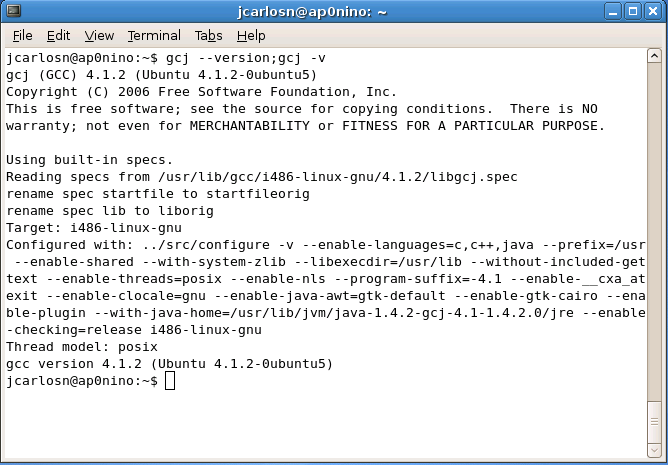Viewport: 668px width, 465px height.
Task: Click the block cursor at the last prompt
Action: (x=169, y=381)
